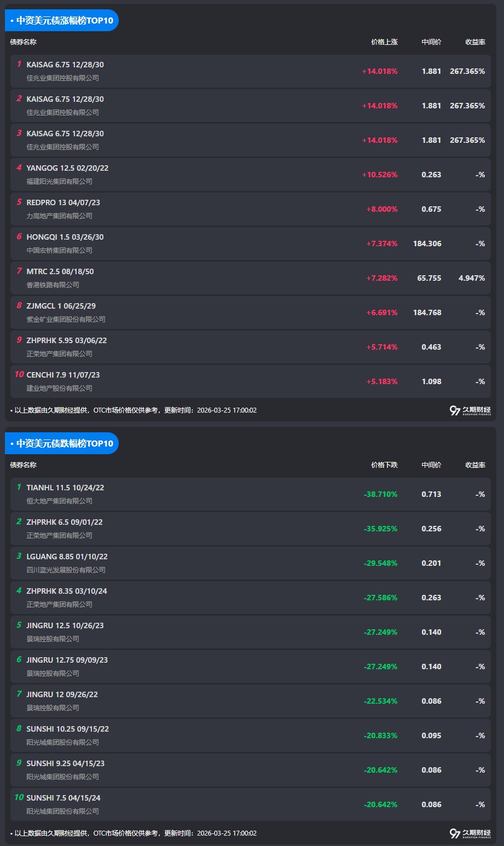Click the -38.710% price drop value

380,495
